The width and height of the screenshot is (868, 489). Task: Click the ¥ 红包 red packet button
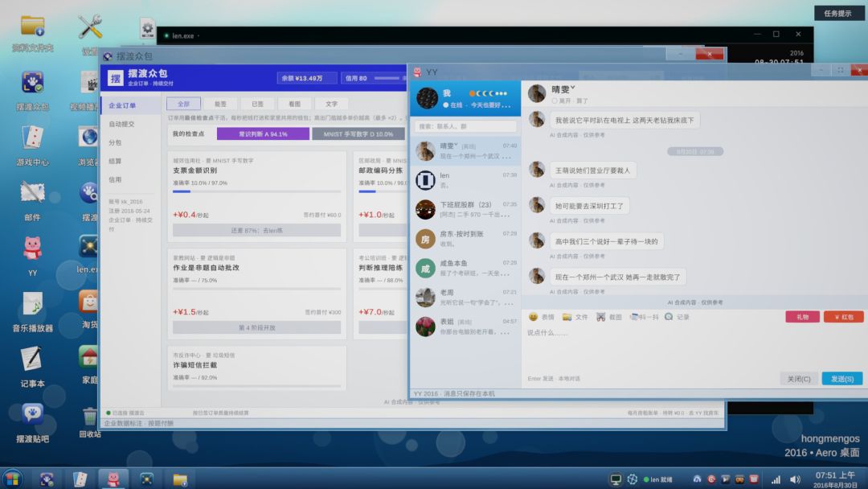(x=844, y=317)
